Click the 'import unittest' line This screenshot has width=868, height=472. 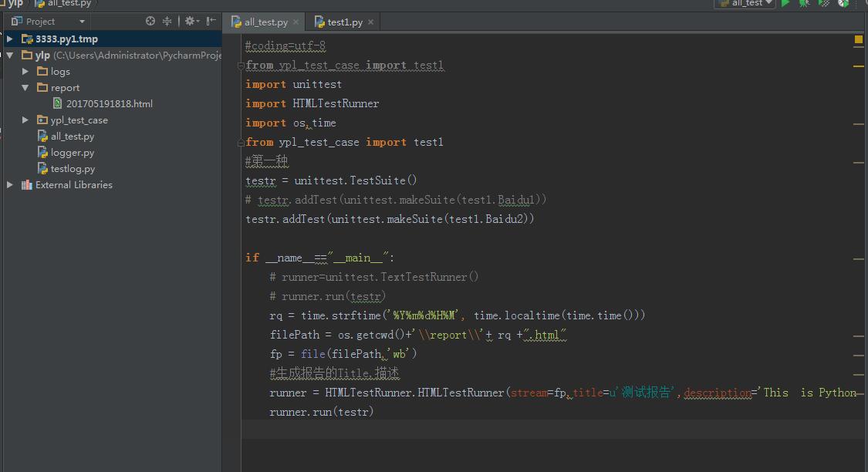(293, 84)
